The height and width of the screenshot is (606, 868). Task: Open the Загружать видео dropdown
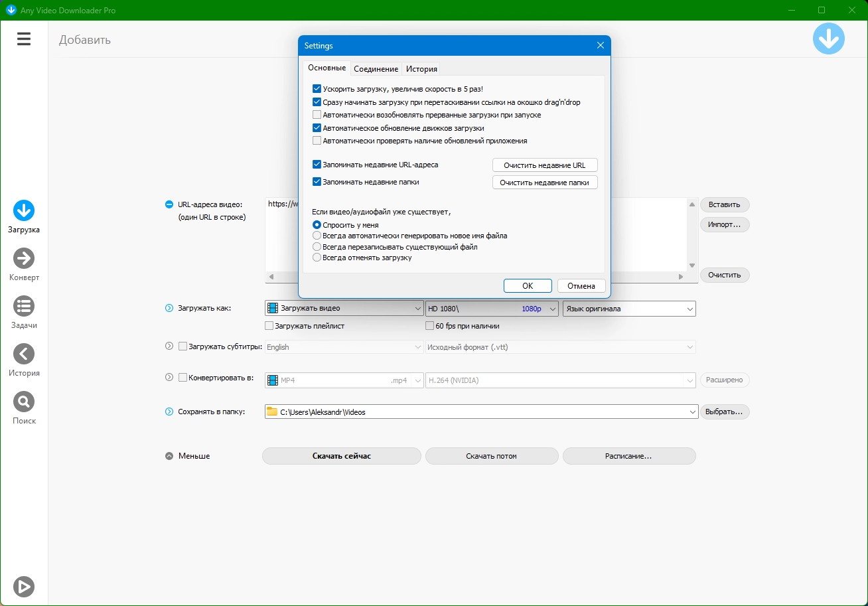(x=344, y=309)
